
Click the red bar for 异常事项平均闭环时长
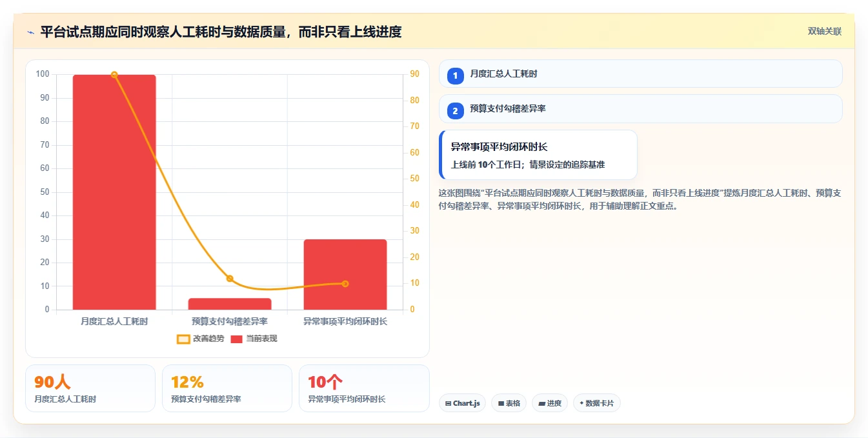pyautogui.click(x=345, y=274)
